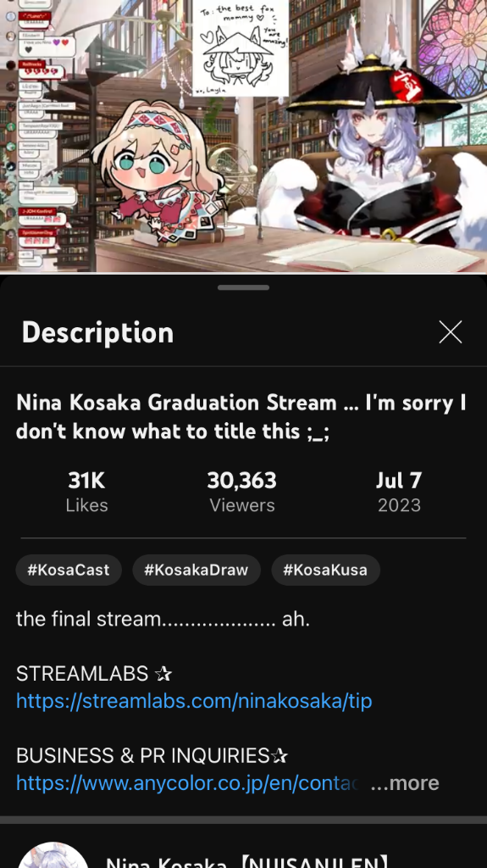
Task: Tap the 'best fox mommy' drawing in video
Action: point(241,47)
